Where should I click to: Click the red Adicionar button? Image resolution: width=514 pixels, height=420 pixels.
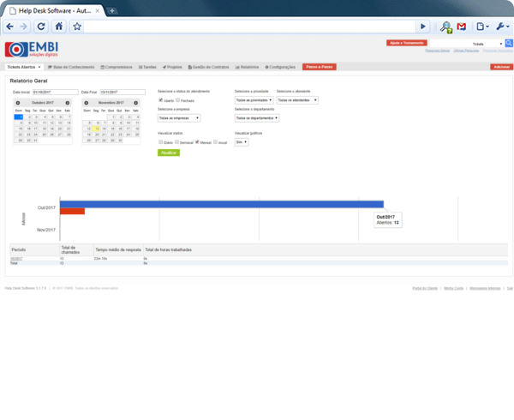[495, 66]
